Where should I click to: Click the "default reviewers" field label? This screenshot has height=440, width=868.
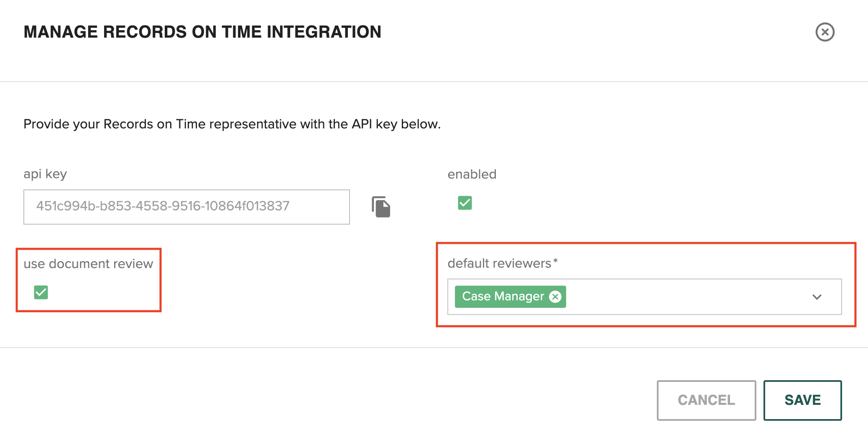tap(499, 263)
